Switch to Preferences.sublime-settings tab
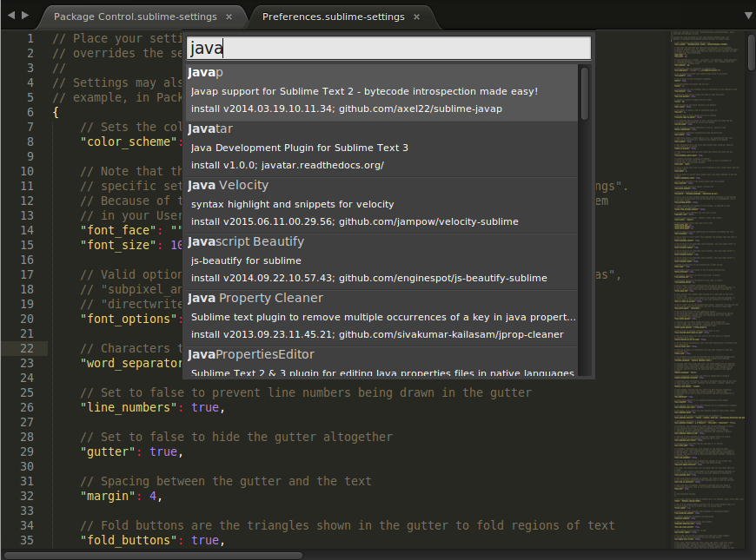The height and width of the screenshot is (560, 756). pos(333,16)
